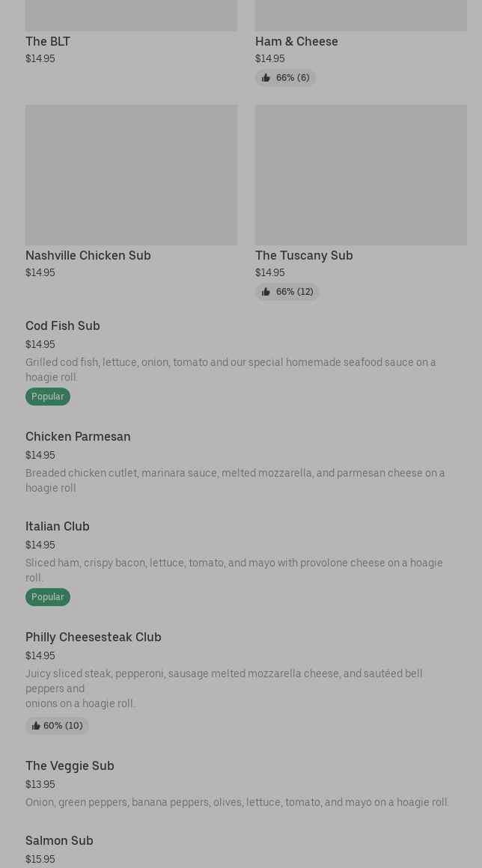Open the Nashville Chicken Sub photo
Image resolution: width=482 pixels, height=868 pixels.
pyautogui.click(x=131, y=175)
